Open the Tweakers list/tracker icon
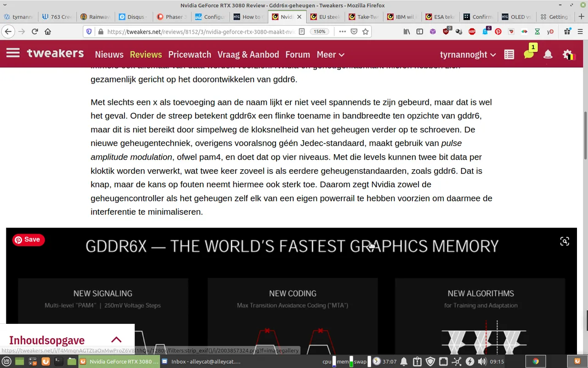 509,54
